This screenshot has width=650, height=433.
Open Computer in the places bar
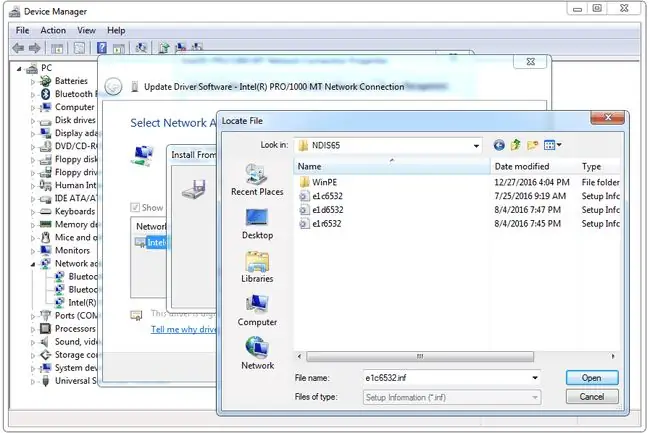[x=257, y=310]
